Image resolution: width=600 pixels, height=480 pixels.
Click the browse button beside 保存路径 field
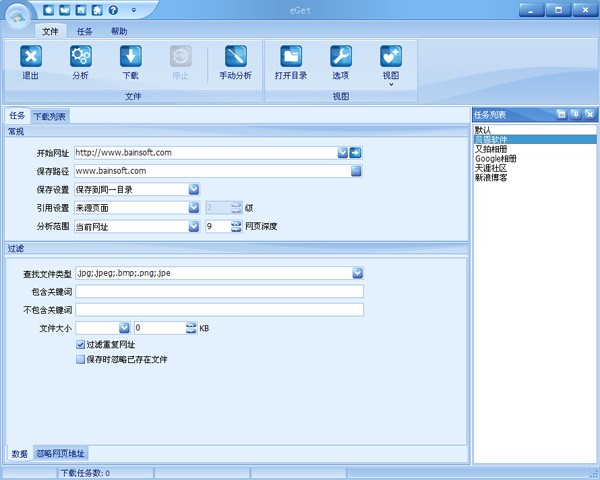coord(356,171)
